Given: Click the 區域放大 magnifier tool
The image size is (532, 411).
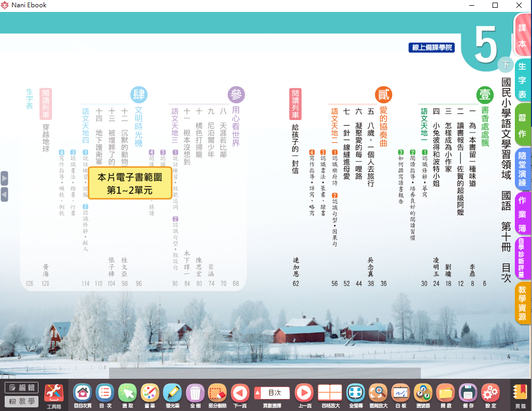Looking at the screenshot, I should pyautogui.click(x=378, y=393).
